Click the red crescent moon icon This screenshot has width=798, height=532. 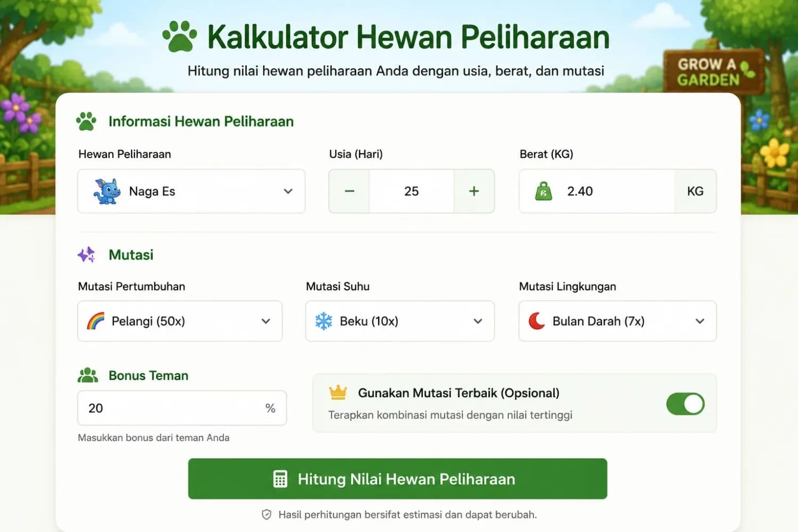537,321
